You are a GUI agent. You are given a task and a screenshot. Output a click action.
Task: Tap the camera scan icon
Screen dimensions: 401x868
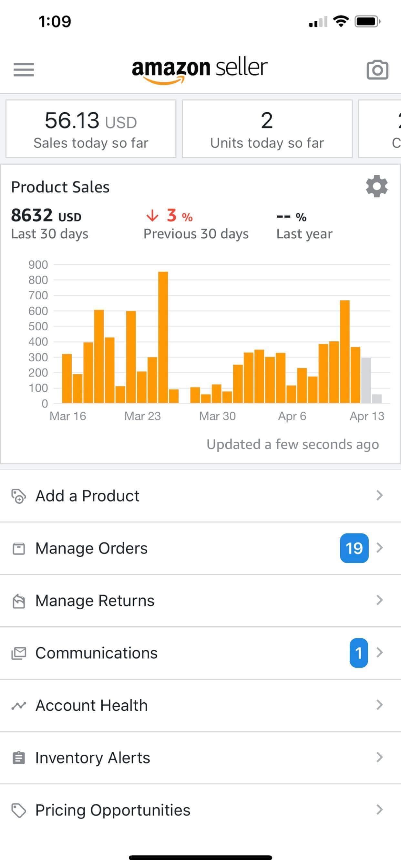[377, 70]
